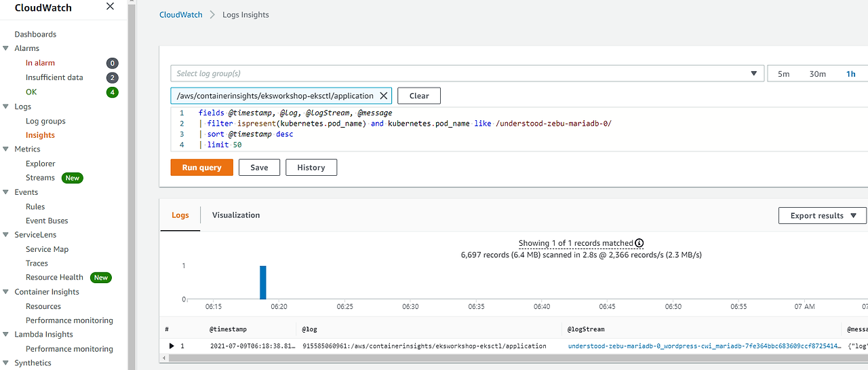Open Dashboards in the sidebar
This screenshot has width=868, height=370.
[35, 34]
